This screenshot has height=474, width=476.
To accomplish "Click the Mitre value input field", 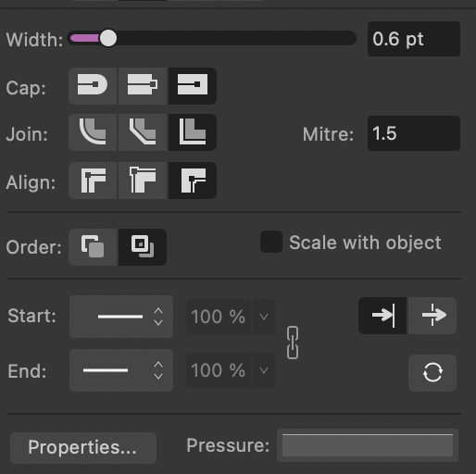I will pos(414,133).
